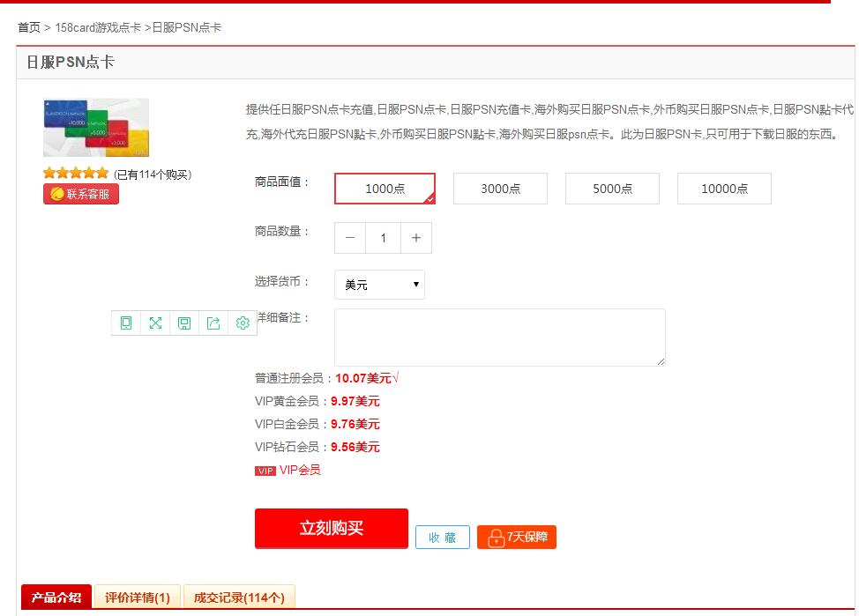This screenshot has height=616, width=859.
Task: Open the VIP会员 link
Action: [x=300, y=471]
